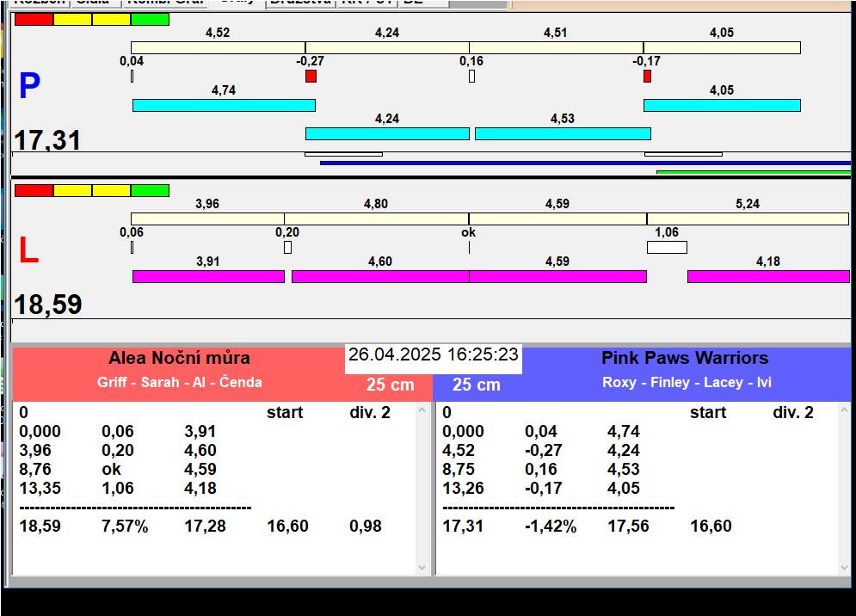The image size is (856, 616).
Task: Click the 26.04.2025 16:25:23 timestamp
Action: (434, 354)
